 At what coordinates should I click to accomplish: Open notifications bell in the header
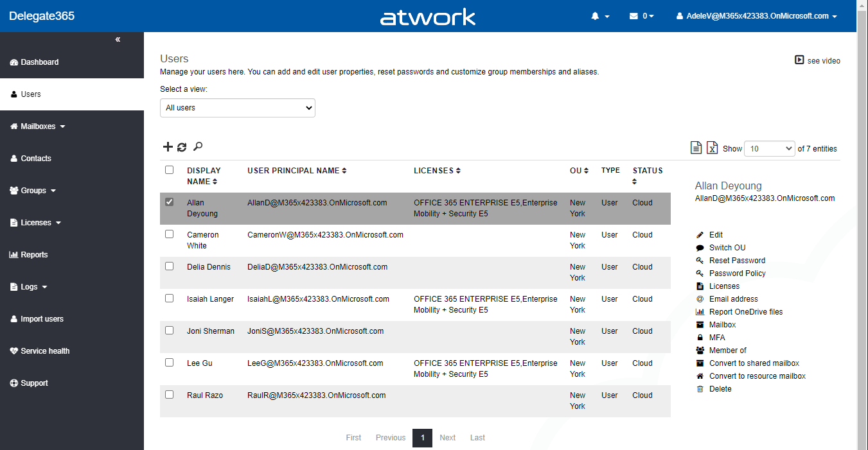[599, 16]
